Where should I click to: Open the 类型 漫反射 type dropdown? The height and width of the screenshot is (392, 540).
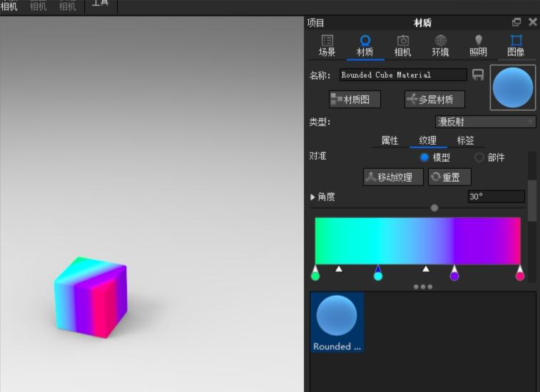(x=485, y=122)
